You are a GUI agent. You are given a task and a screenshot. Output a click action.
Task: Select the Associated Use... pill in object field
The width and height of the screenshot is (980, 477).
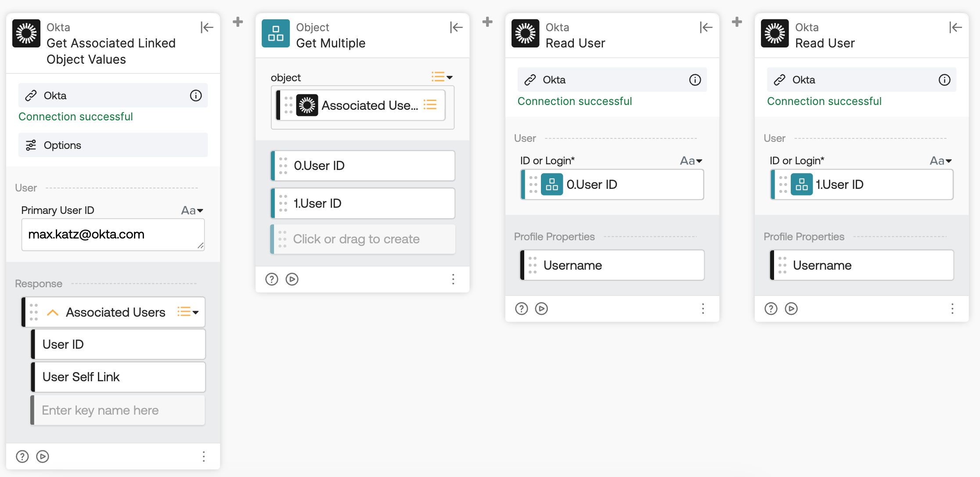pyautogui.click(x=360, y=105)
